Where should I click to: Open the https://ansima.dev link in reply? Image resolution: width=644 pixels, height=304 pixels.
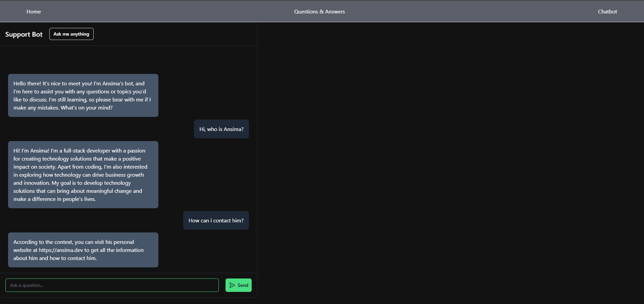[61, 250]
